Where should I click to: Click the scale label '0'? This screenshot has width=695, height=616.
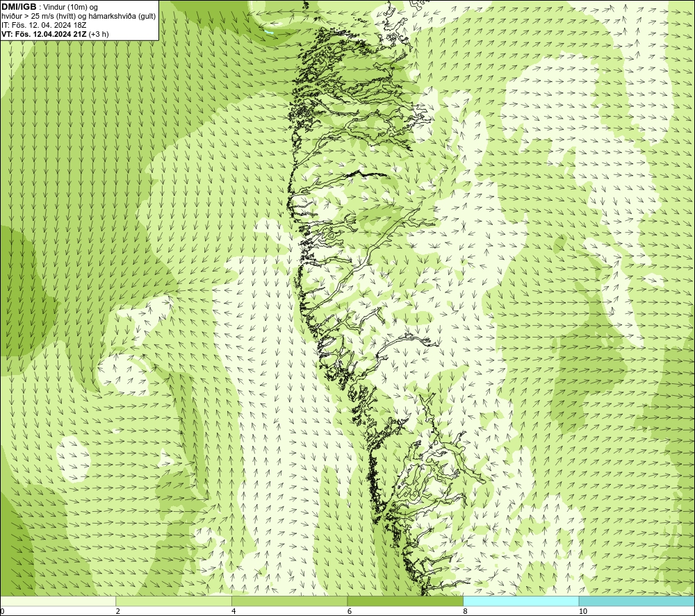[3, 612]
